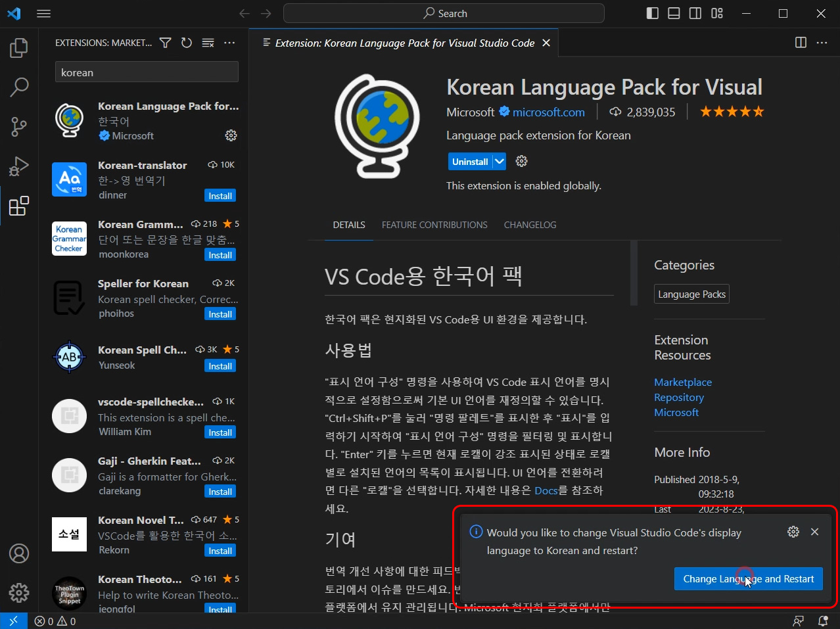
Task: Split the editor to the right
Action: point(801,43)
